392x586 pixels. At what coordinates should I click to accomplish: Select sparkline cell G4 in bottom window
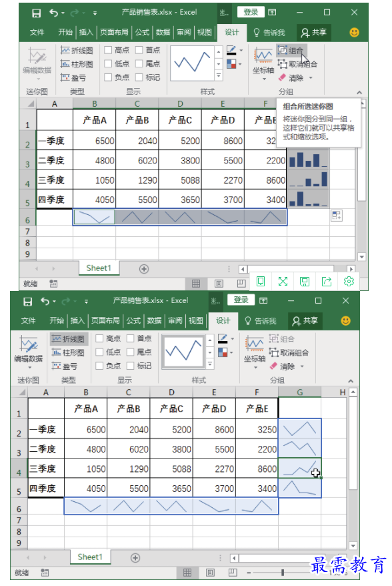(300, 469)
